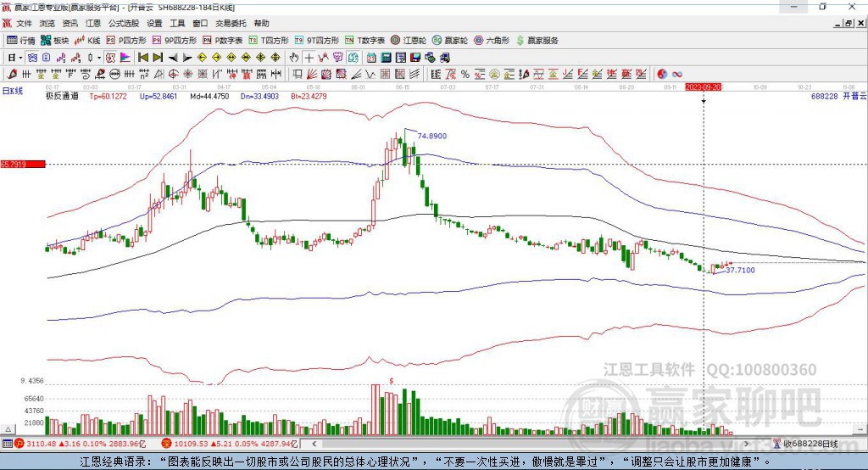The image size is (868, 470).
Task: Click the 74.8900 high price label
Action: click(x=431, y=136)
